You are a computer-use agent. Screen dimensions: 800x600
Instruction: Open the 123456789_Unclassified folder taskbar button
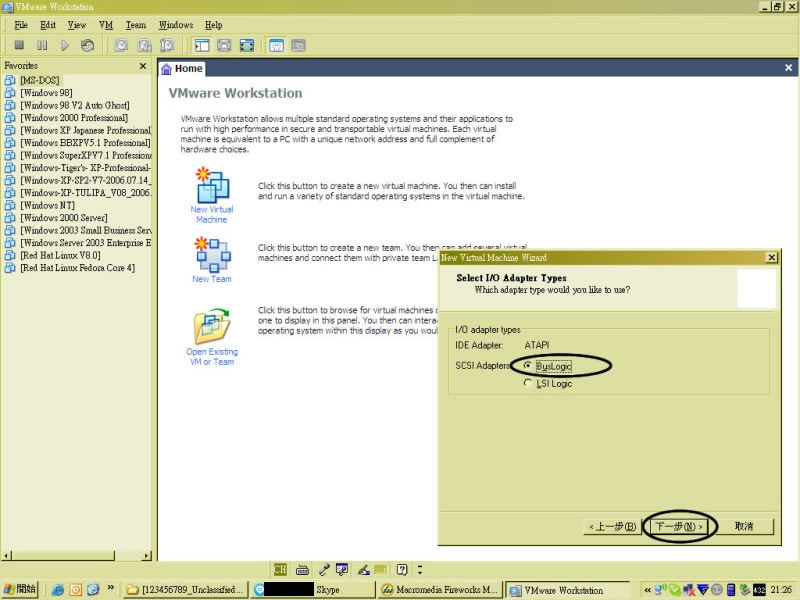point(186,590)
